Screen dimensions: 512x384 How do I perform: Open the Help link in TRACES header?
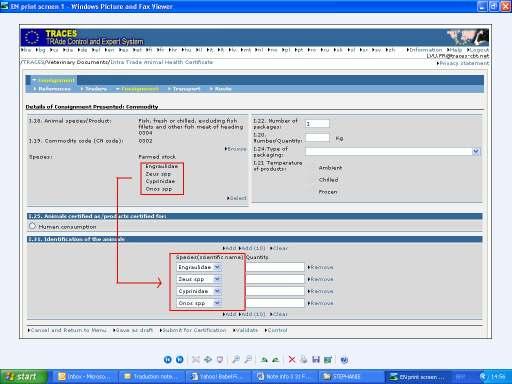[x=455, y=50]
